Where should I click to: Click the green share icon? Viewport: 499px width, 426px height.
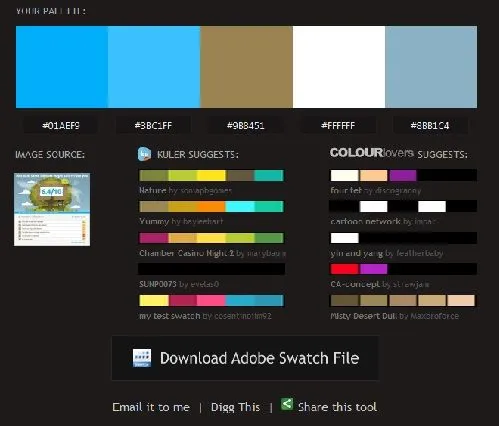[x=287, y=404]
